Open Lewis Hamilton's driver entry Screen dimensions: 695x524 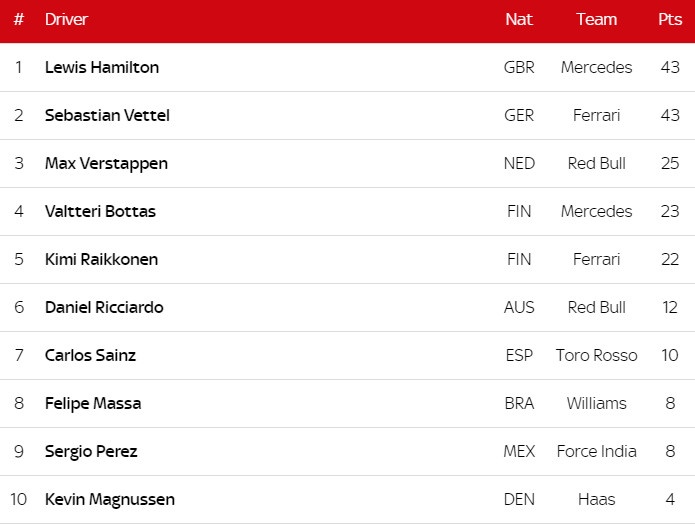click(102, 68)
